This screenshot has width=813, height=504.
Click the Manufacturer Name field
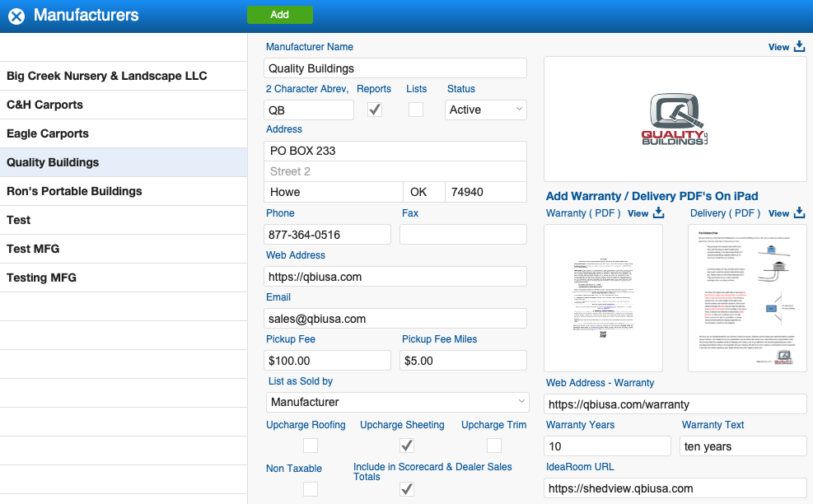pos(395,68)
